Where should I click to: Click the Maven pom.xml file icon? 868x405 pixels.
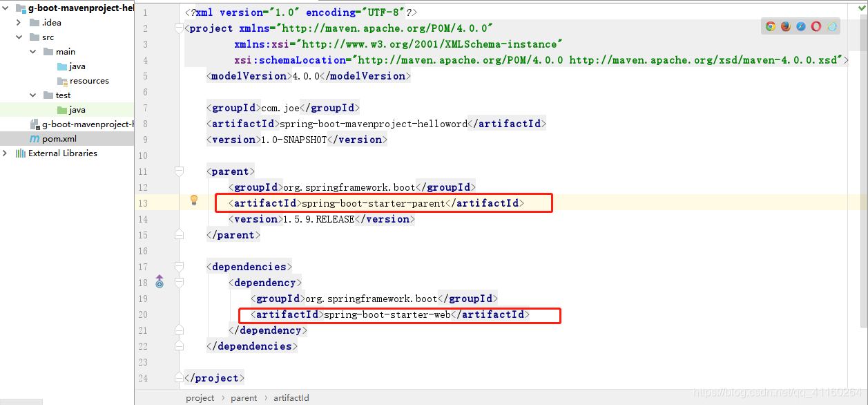click(x=35, y=139)
